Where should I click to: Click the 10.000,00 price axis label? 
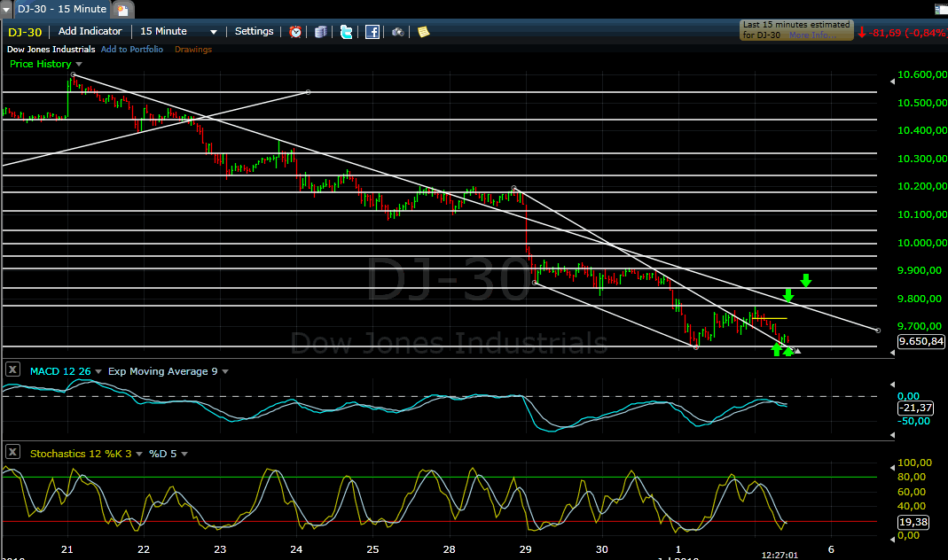922,243
